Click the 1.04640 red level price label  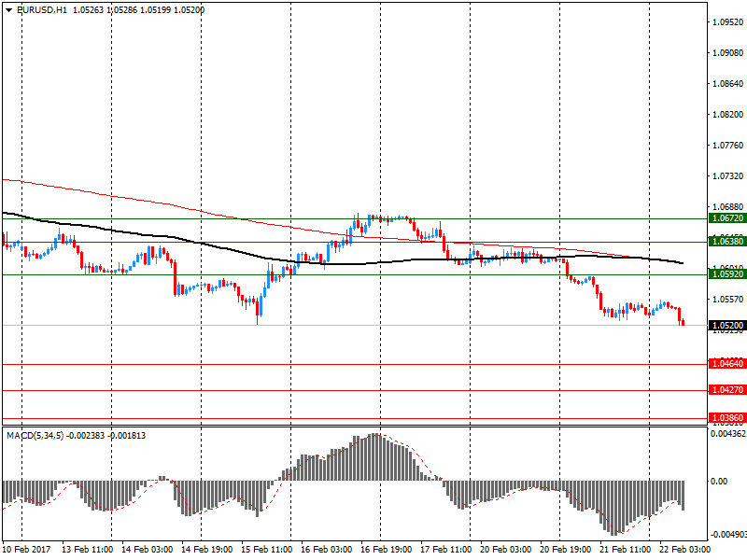[x=727, y=364]
